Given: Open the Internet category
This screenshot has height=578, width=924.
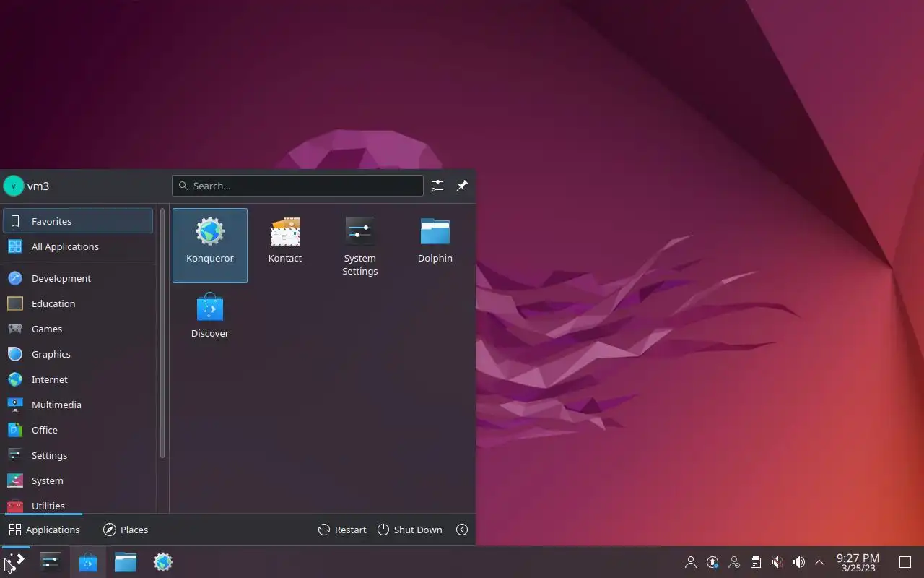Looking at the screenshot, I should 78,379.
